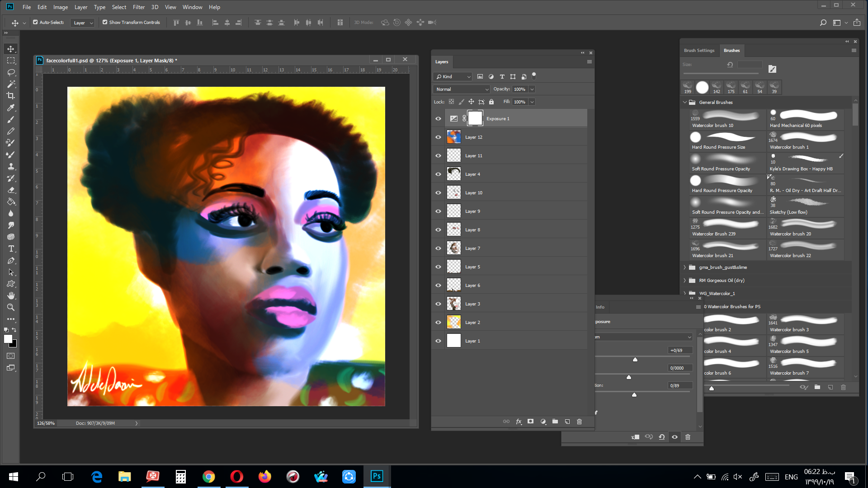This screenshot has height=488, width=868.
Task: Select the Eyedropper tool
Action: (x=11, y=108)
